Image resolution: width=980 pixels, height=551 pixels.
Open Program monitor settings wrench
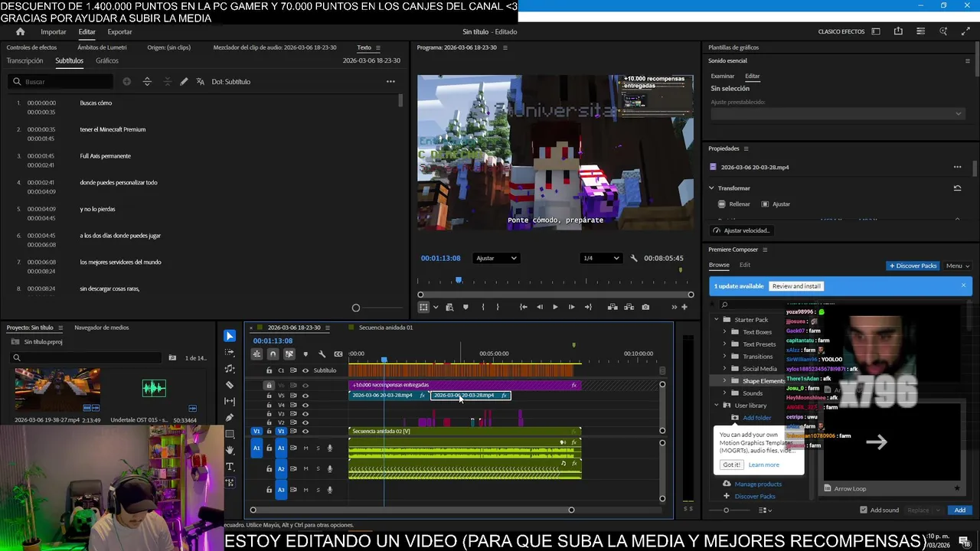click(633, 258)
